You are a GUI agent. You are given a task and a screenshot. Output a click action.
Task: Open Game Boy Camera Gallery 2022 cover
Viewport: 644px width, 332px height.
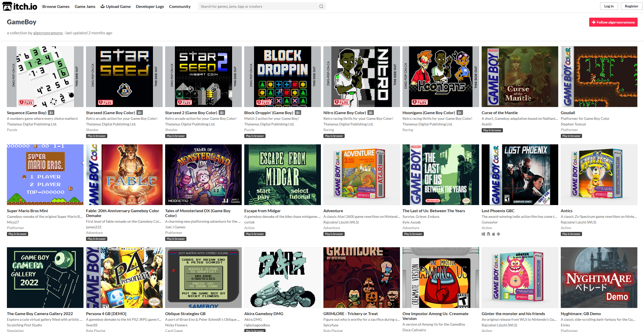click(45, 277)
